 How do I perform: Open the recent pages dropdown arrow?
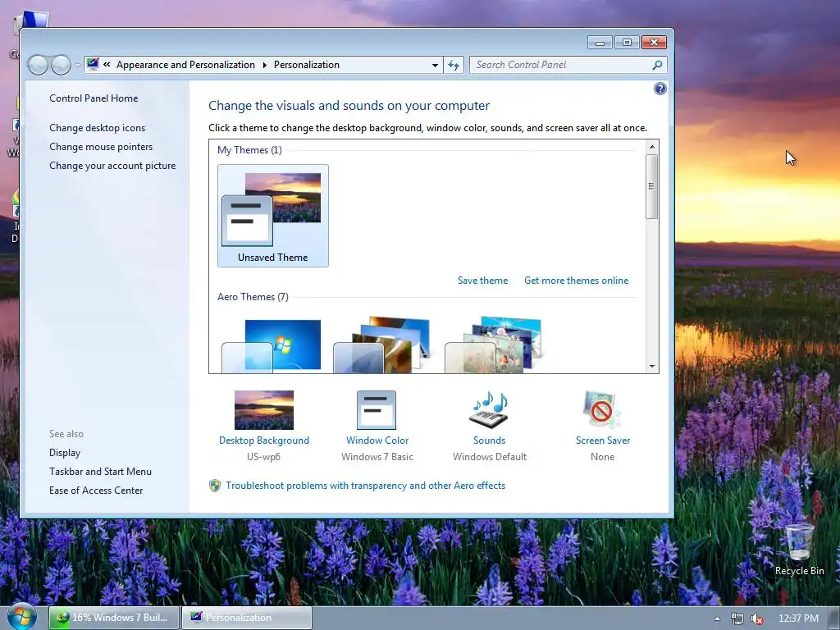coord(78,65)
